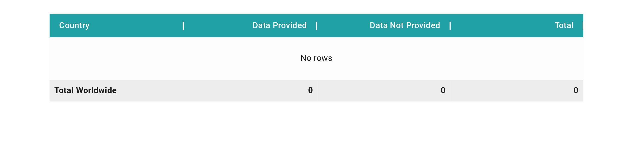Select the separator after Data Not Provided
The image size is (644, 144).
coord(450,26)
